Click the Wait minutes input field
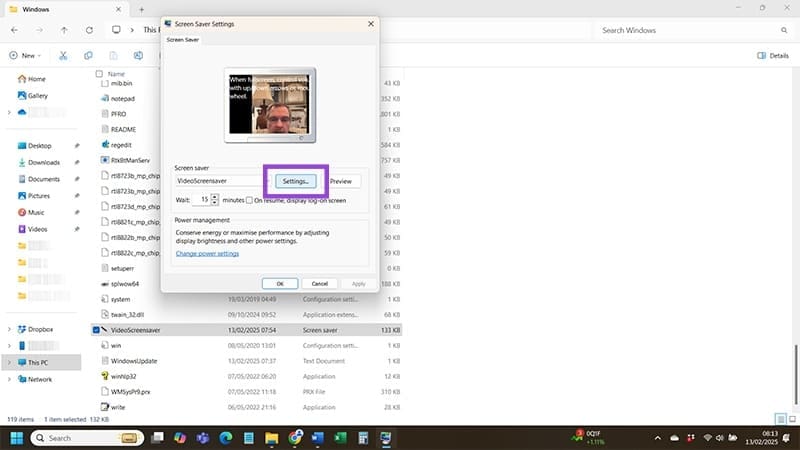Image resolution: width=800 pixels, height=450 pixels. [202, 199]
